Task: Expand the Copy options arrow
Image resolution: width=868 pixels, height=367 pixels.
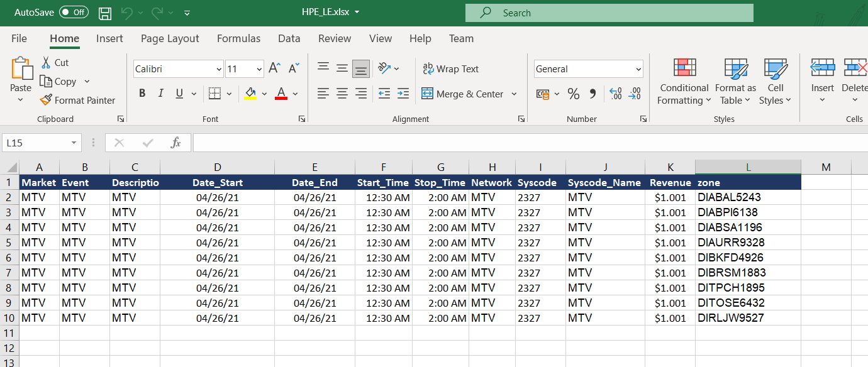Action: pos(87,81)
